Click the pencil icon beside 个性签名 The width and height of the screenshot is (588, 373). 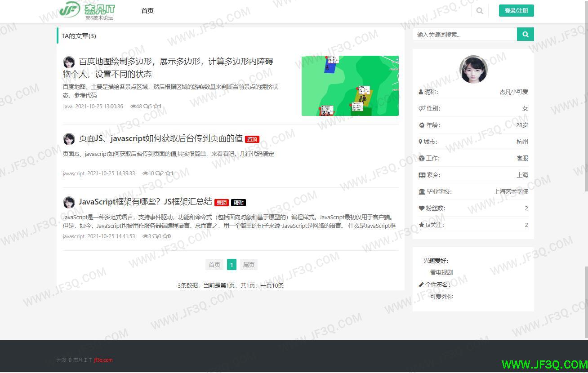[x=422, y=284]
